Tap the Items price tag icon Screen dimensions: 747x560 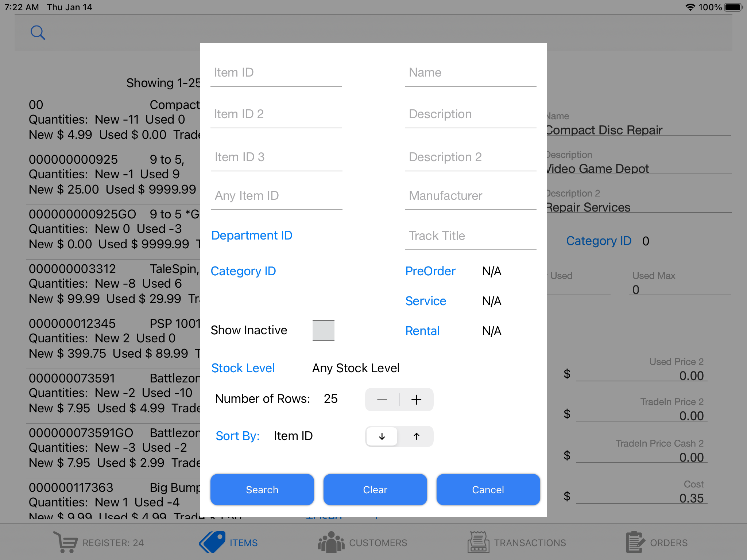(x=212, y=542)
